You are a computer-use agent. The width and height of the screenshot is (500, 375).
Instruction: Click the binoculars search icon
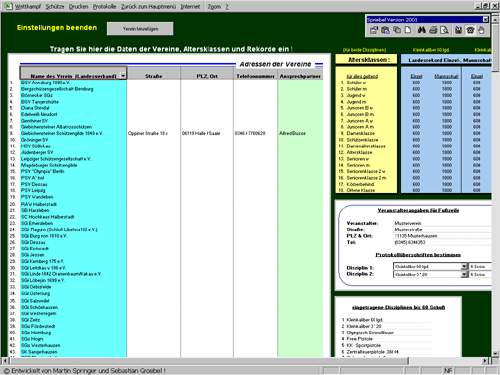click(x=422, y=30)
